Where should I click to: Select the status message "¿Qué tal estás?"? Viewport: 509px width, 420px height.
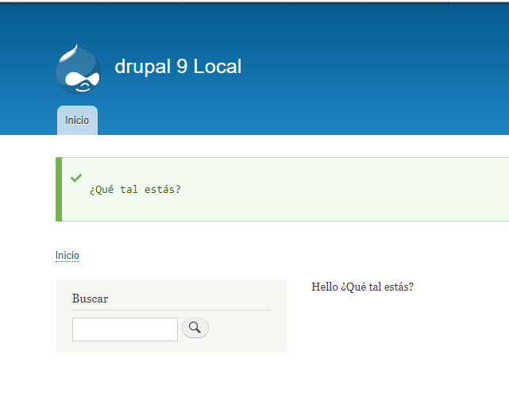[x=135, y=189]
